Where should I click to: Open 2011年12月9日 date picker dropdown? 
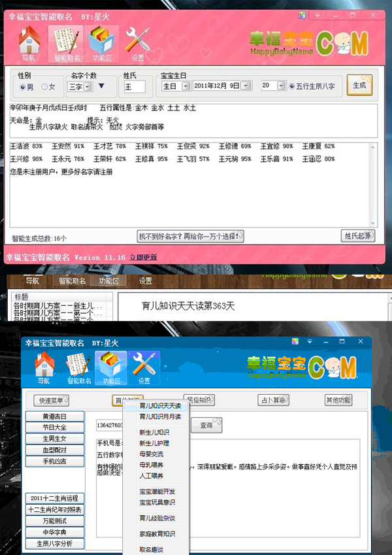click(246, 86)
